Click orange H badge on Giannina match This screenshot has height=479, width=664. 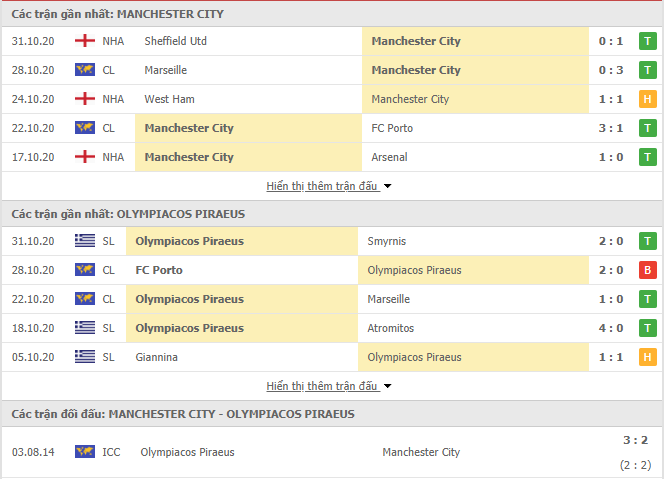tap(647, 357)
